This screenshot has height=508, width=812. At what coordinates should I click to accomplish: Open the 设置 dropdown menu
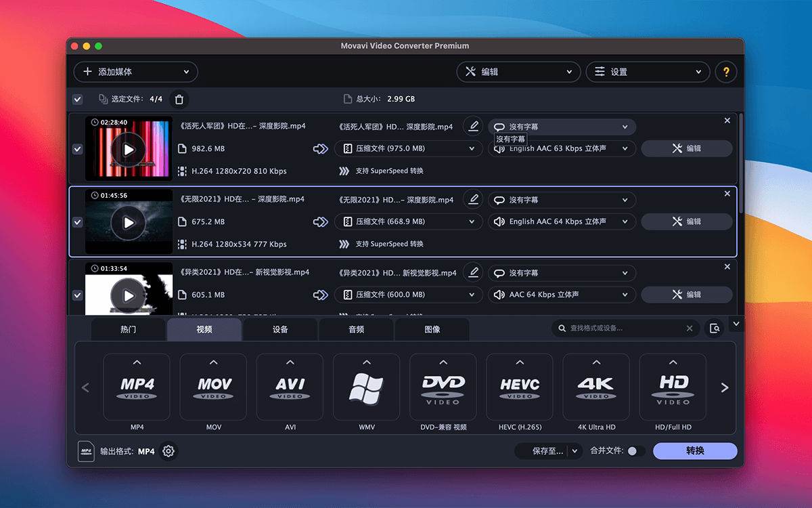click(x=648, y=72)
